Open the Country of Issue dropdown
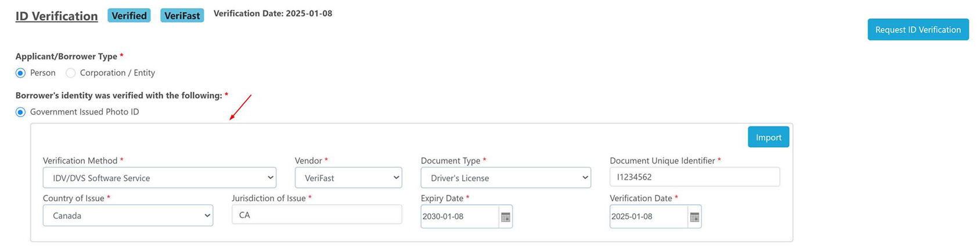The width and height of the screenshot is (980, 251). pyautogui.click(x=128, y=216)
